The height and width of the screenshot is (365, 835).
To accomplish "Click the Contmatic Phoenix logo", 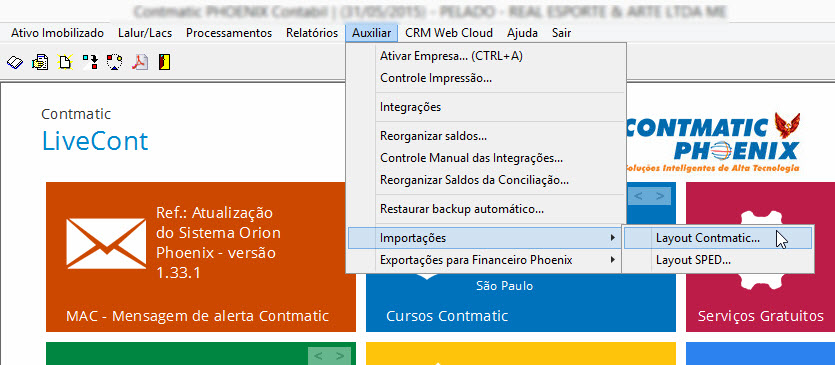I will coord(713,142).
